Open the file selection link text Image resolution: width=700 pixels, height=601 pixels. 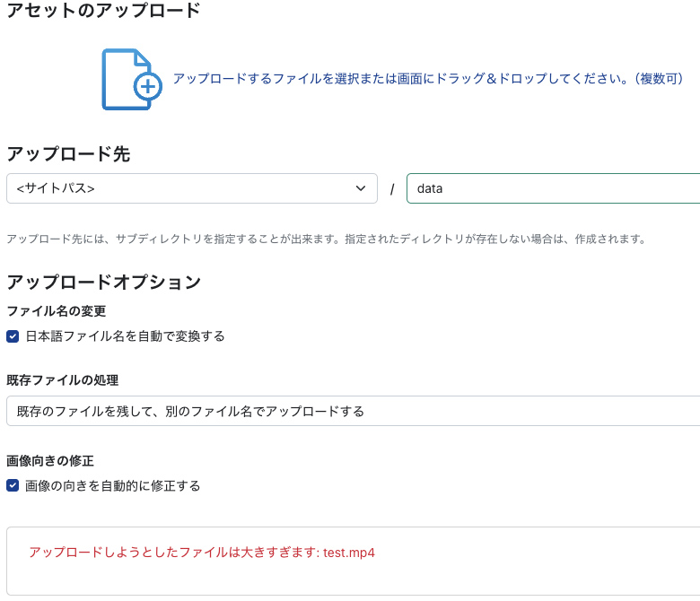pos(427,79)
